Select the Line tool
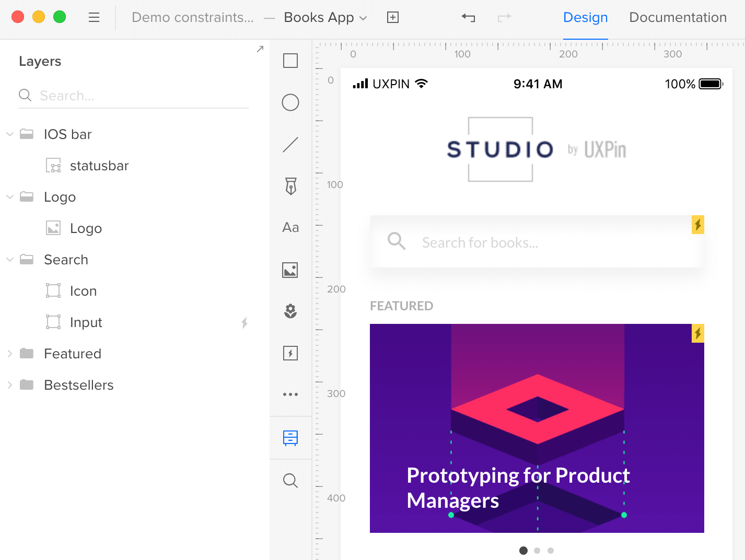 coord(290,145)
